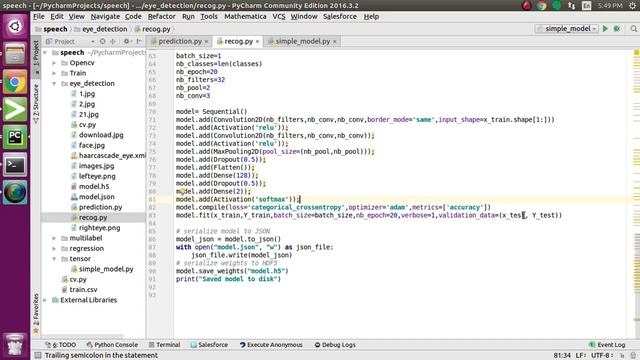Collapse all in Project panel
This screenshot has height=360, width=640.
click(x=113, y=41)
